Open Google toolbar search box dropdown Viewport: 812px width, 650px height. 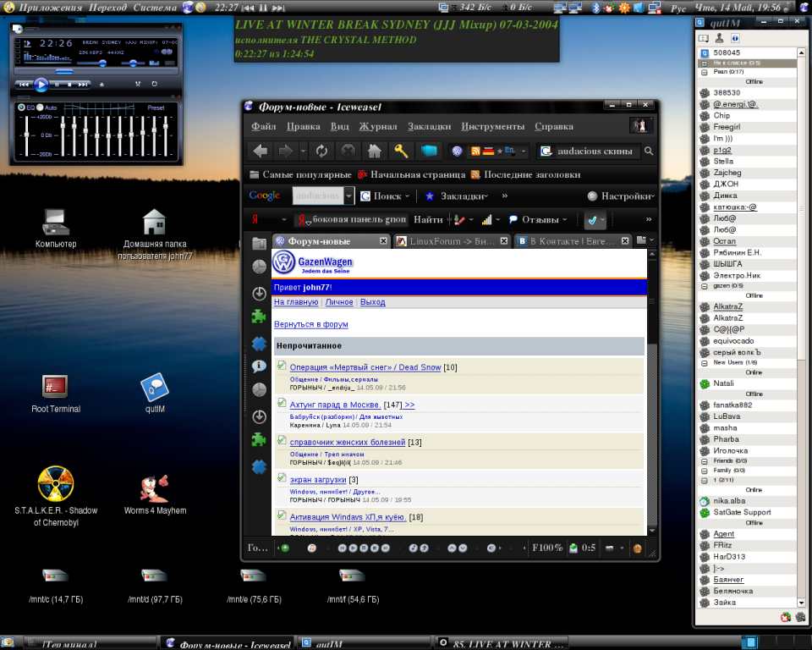pyautogui.click(x=349, y=196)
